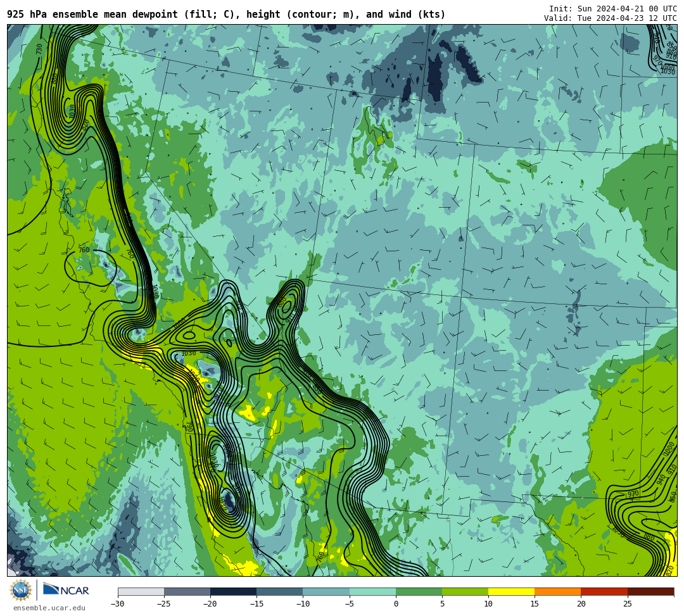Click the 730 height contour label
This screenshot has width=684, height=616.
[39, 49]
